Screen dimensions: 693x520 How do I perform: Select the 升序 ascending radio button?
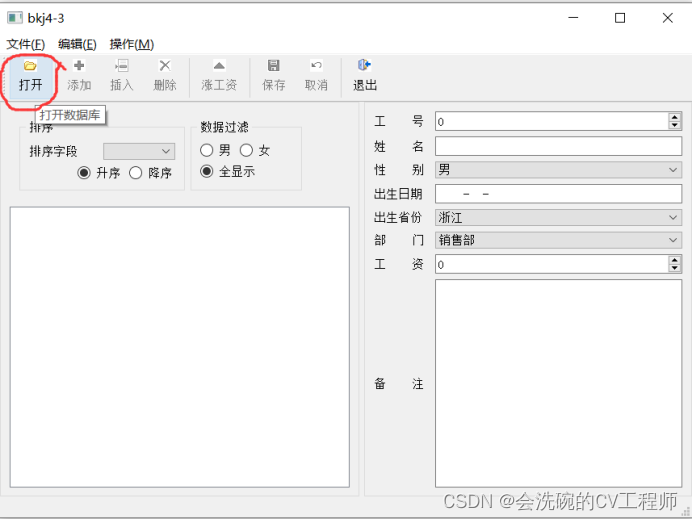tap(84, 173)
